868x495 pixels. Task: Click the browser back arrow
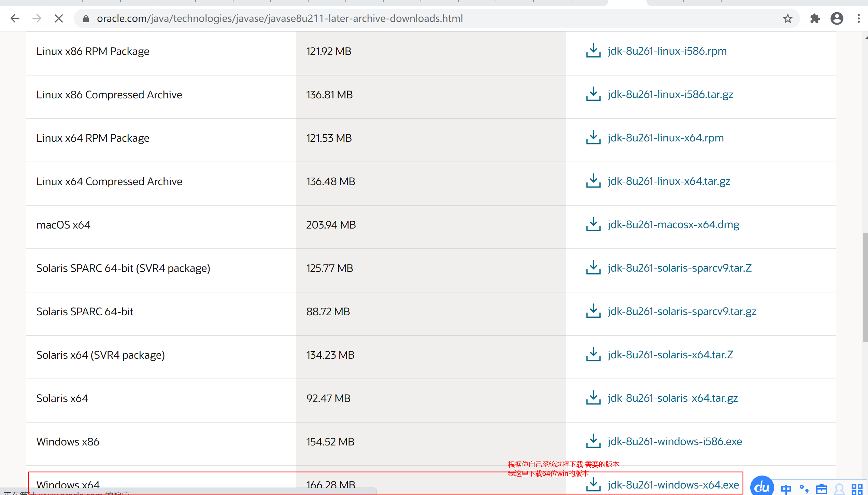(x=15, y=18)
